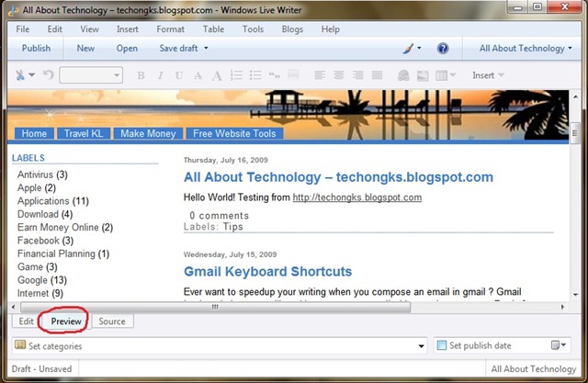Click the blue Help question mark icon
Image resolution: width=588 pixels, height=383 pixels.
443,49
